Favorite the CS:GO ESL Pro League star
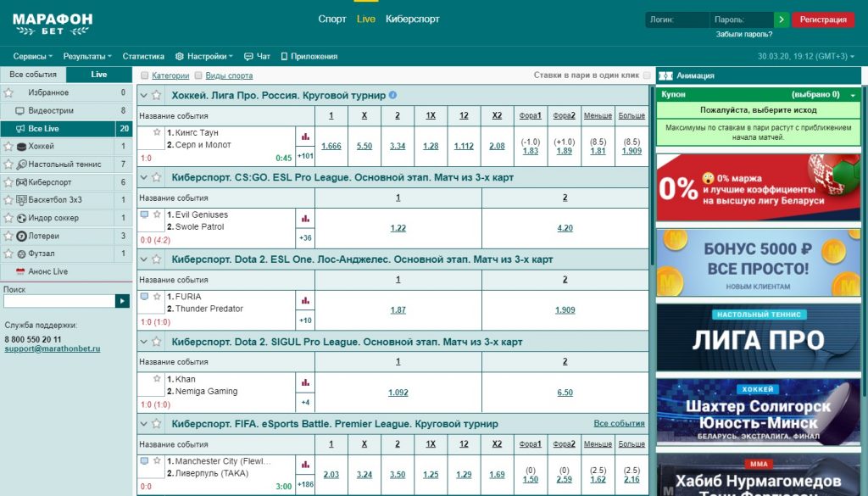Screen dimensions: 868x496 155,177
